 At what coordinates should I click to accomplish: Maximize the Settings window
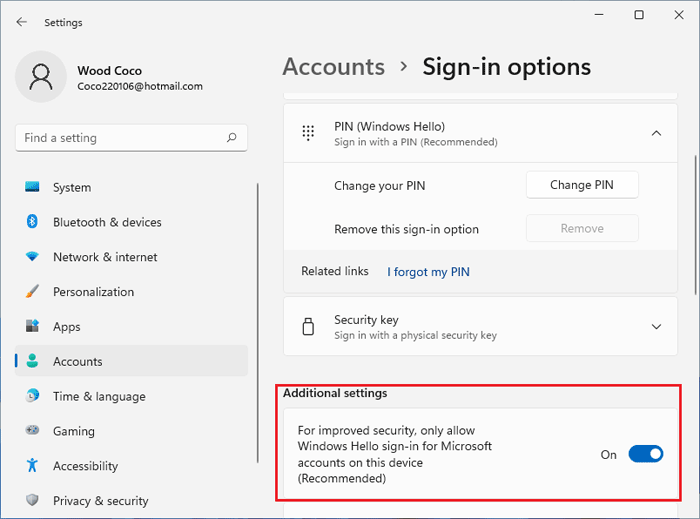pyautogui.click(x=639, y=15)
